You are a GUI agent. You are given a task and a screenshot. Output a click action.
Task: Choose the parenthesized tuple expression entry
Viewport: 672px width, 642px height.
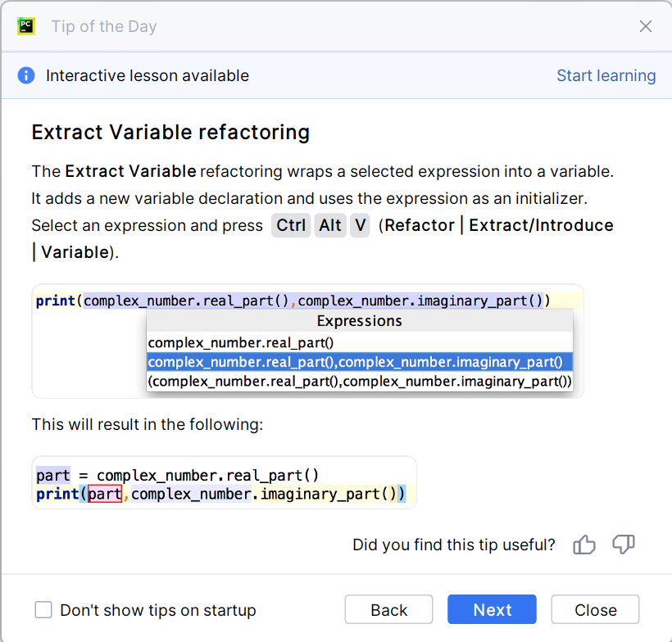point(359,381)
